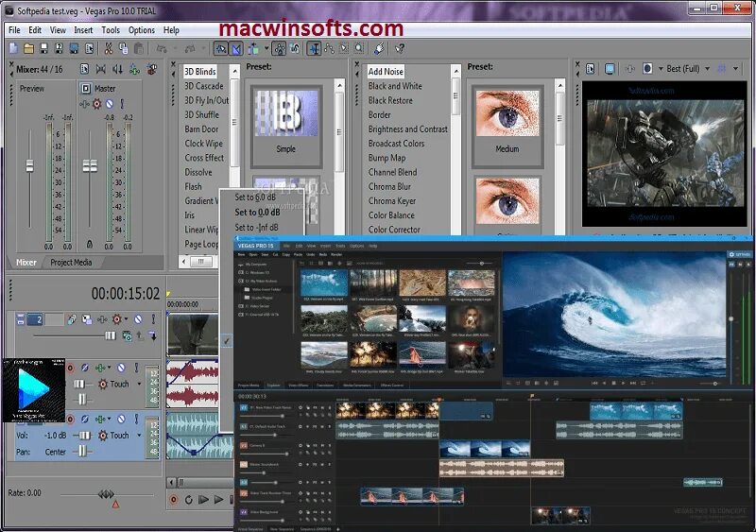The height and width of the screenshot is (532, 756).
Task: Click the Dim output icon in the Mixer
Action: tap(117, 70)
